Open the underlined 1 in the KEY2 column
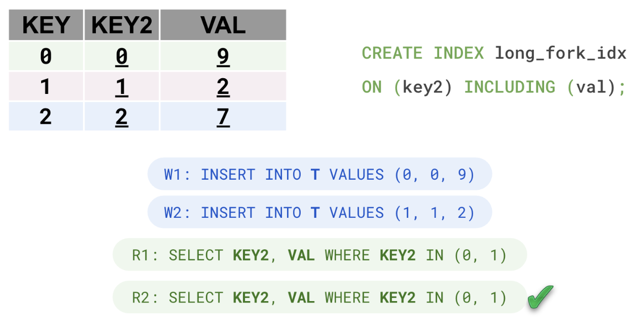The height and width of the screenshot is (330, 644). point(122,87)
